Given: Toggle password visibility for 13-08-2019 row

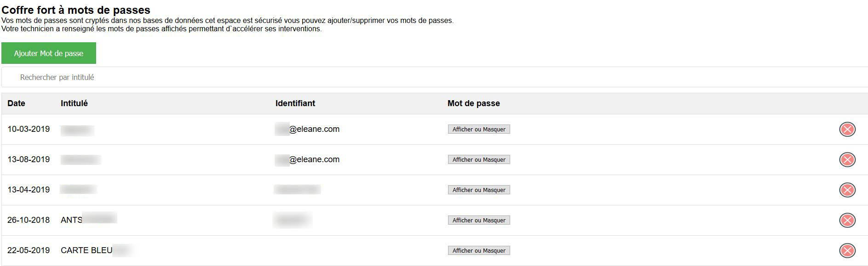Looking at the screenshot, I should click(x=479, y=160).
